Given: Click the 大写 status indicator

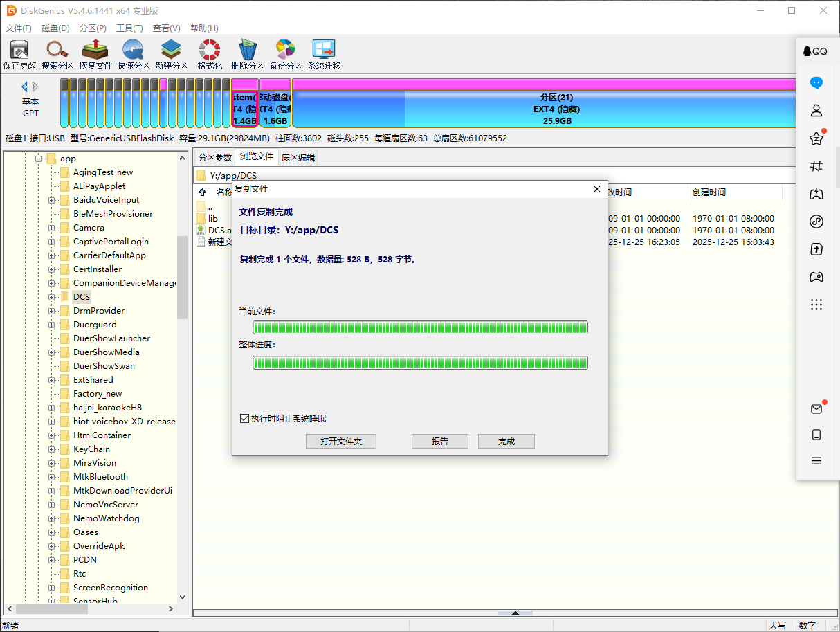Looking at the screenshot, I should pos(778,625).
